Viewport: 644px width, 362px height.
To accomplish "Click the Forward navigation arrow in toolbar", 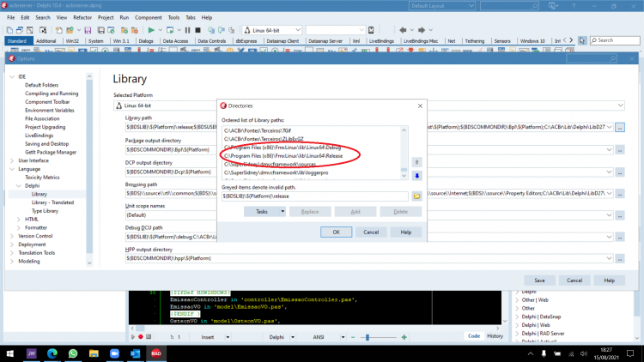I will tap(422, 30).
